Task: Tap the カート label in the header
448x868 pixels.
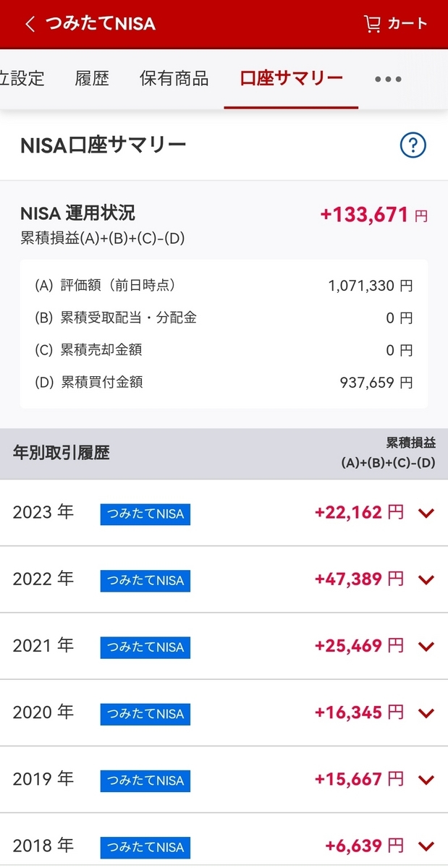Action: (x=407, y=24)
